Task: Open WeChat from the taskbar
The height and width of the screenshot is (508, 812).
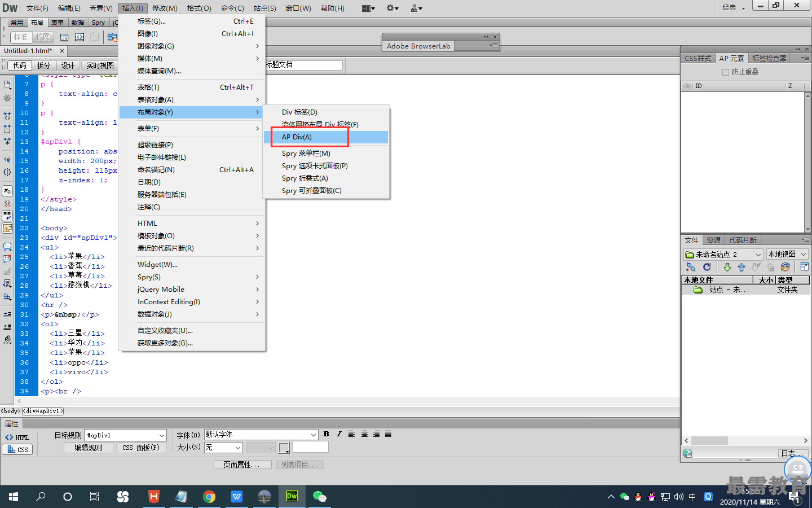Action: (320, 497)
